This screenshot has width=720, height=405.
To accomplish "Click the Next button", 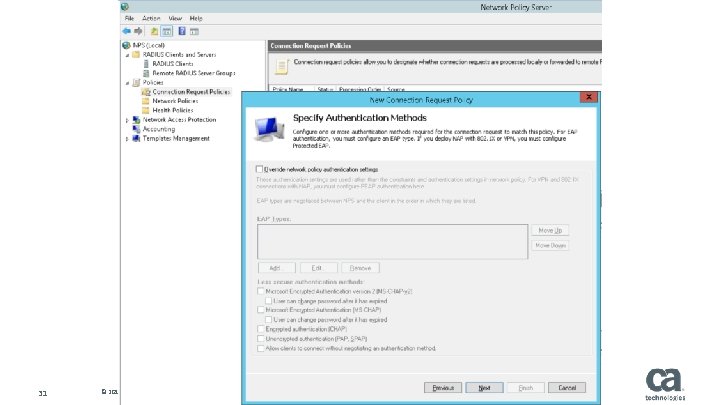I will [x=484, y=388].
